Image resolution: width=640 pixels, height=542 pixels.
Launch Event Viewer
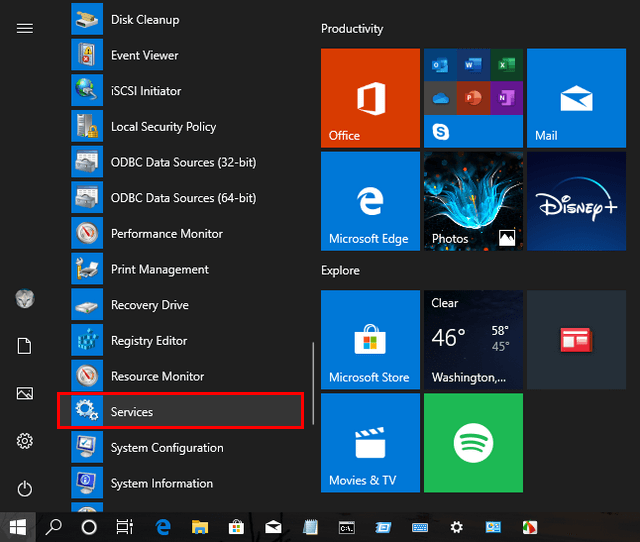coord(186,55)
